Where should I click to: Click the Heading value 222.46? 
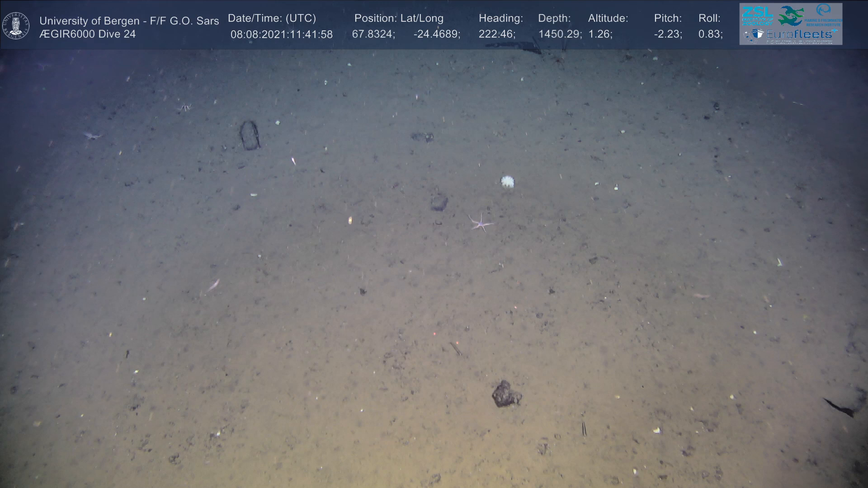[496, 34]
